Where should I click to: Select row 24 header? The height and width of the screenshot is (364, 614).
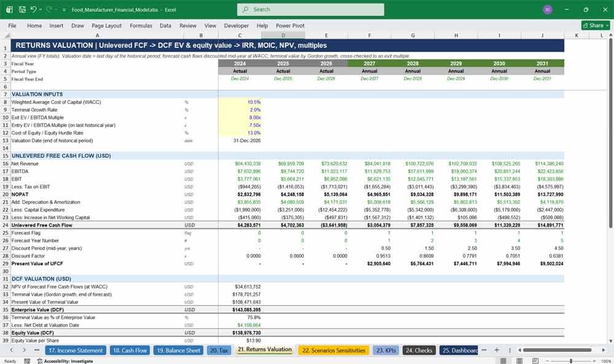tap(6, 225)
